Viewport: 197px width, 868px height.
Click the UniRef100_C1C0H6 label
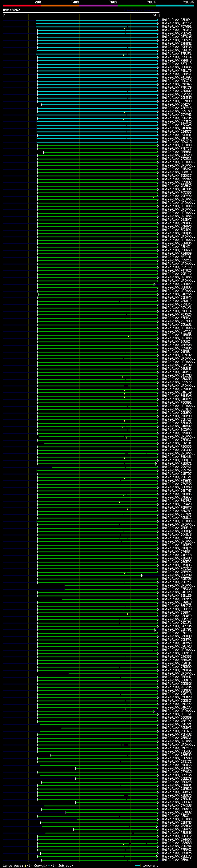[x=176, y=494]
